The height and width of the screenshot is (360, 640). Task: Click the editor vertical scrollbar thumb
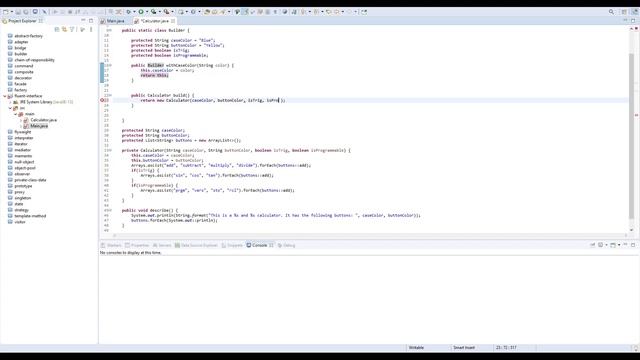pyautogui.click(x=631, y=135)
